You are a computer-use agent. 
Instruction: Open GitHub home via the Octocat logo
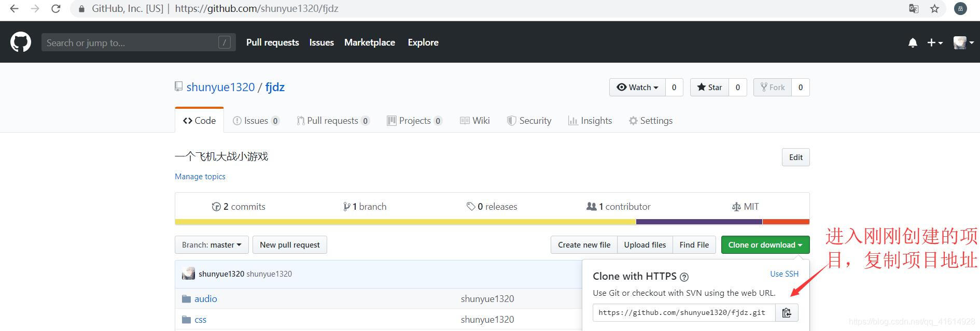21,42
